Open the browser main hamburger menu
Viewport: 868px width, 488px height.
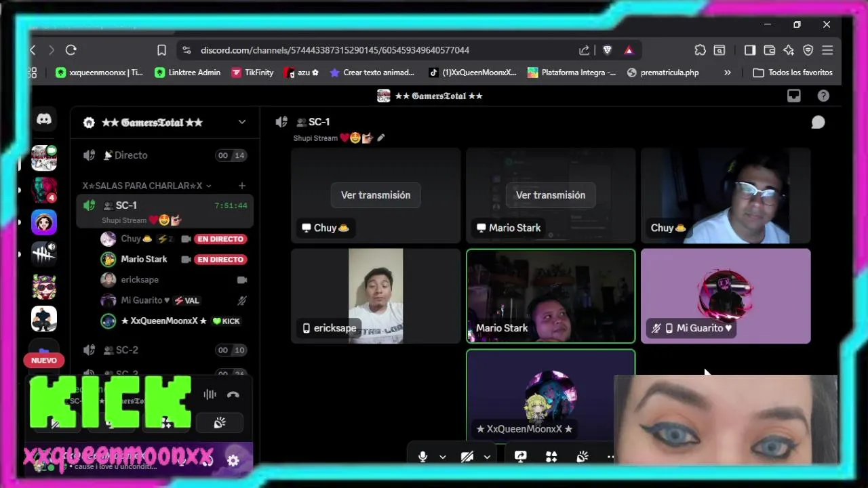pos(827,50)
